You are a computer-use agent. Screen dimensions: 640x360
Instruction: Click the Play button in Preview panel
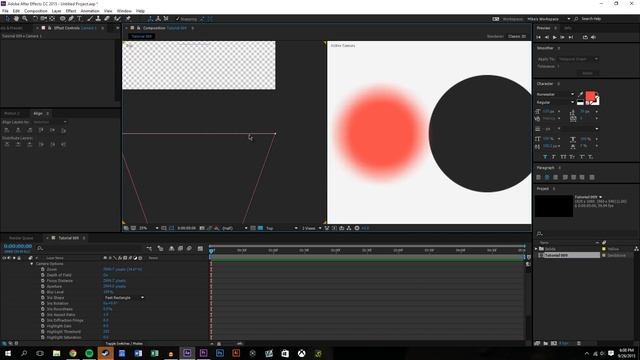point(554,37)
